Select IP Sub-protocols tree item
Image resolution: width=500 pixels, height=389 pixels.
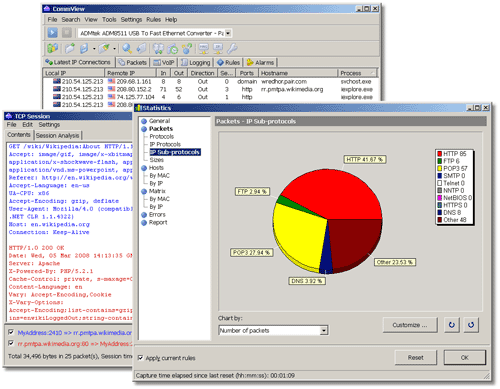pos(175,152)
